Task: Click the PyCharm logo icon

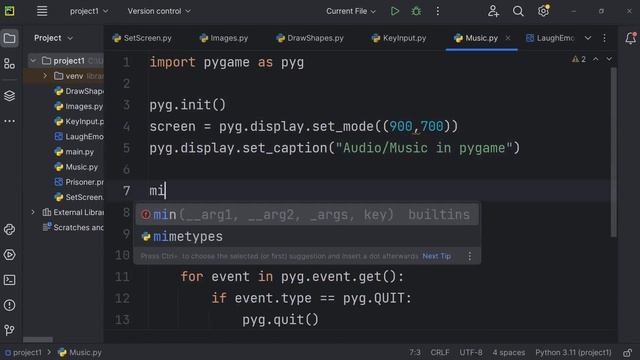Action: pyautogui.click(x=9, y=11)
